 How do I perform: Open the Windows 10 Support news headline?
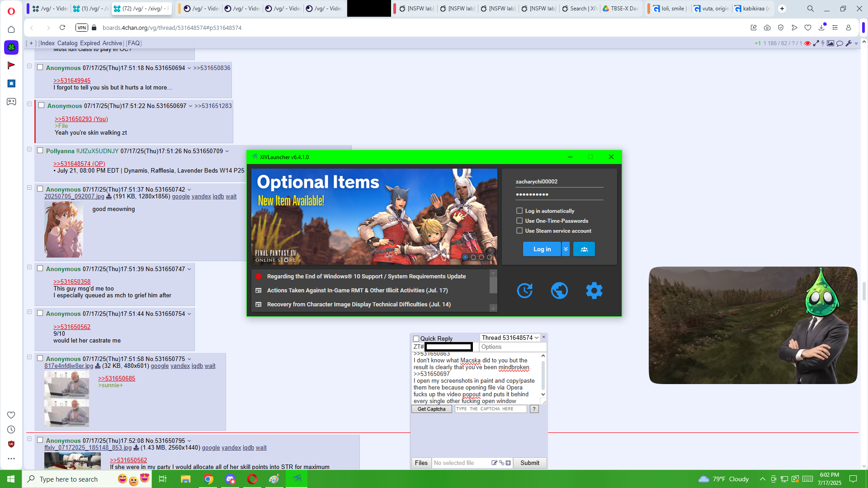[x=366, y=276]
